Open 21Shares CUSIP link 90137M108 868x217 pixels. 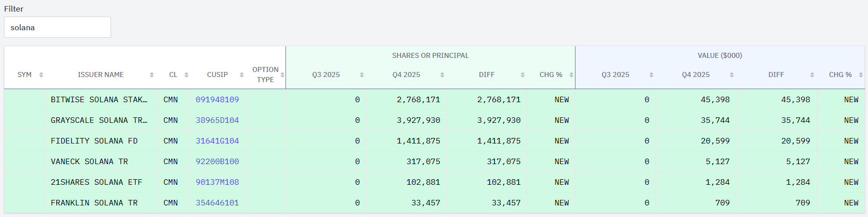tap(217, 182)
